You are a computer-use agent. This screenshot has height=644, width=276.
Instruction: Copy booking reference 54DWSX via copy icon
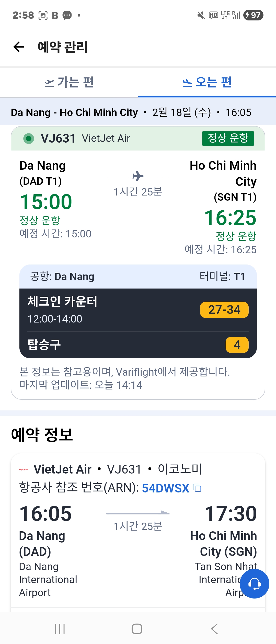click(x=197, y=488)
